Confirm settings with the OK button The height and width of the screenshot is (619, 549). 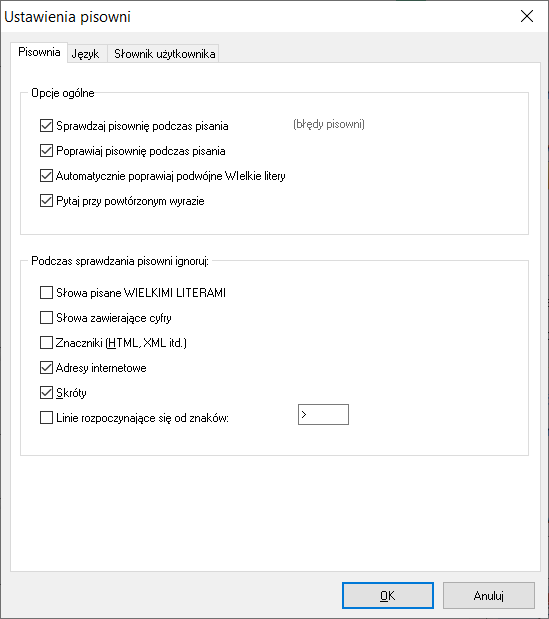[388, 595]
